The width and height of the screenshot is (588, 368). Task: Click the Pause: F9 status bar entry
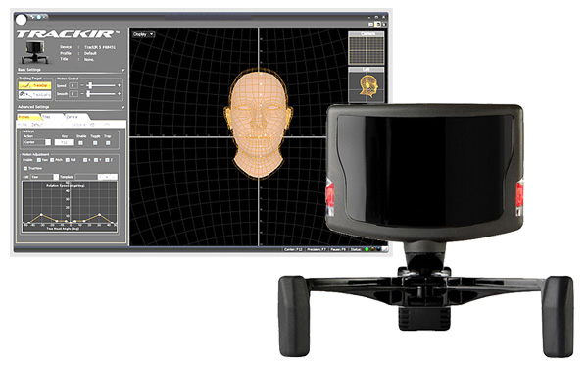[x=338, y=249]
